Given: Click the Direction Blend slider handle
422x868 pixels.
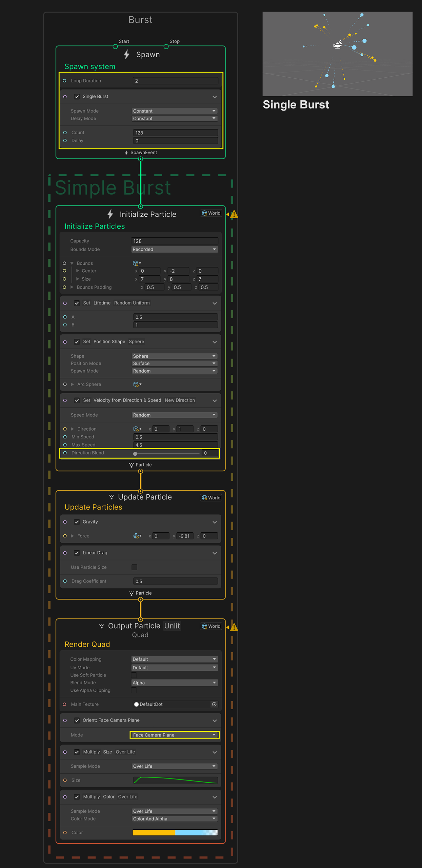Looking at the screenshot, I should tap(135, 454).
